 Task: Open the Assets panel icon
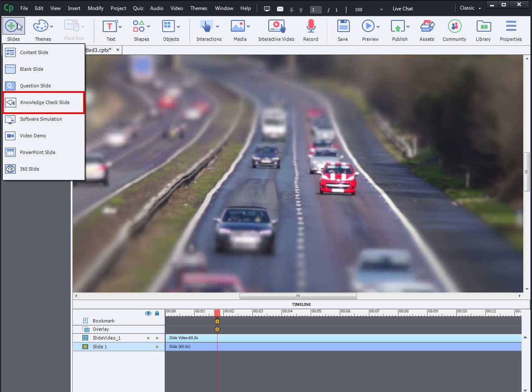pyautogui.click(x=427, y=27)
